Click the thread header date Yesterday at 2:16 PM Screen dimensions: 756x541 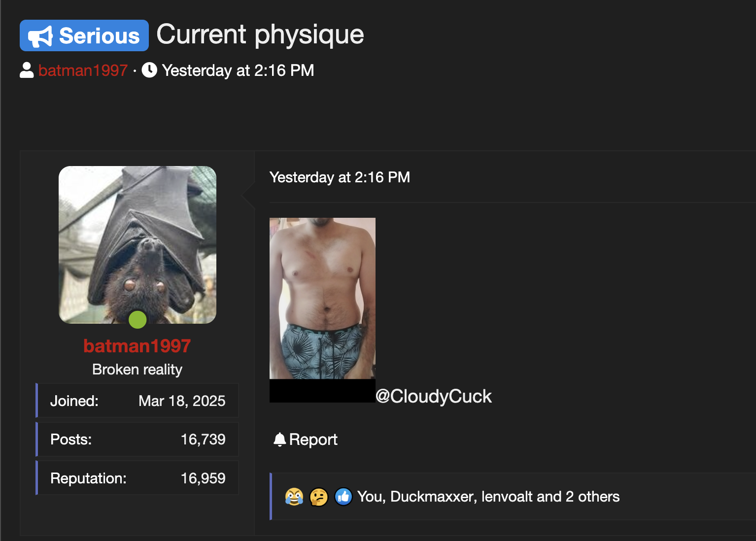coord(238,70)
